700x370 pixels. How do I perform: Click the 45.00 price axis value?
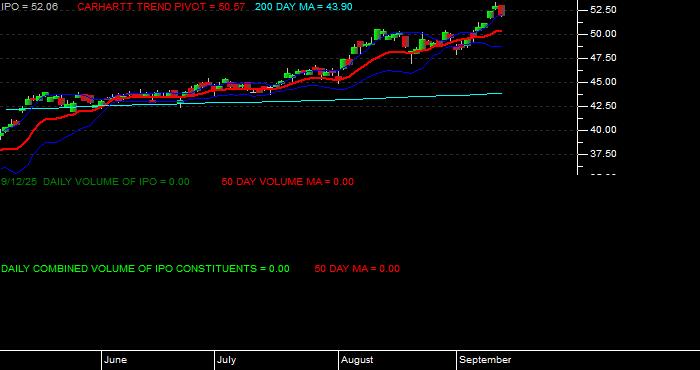click(x=603, y=82)
